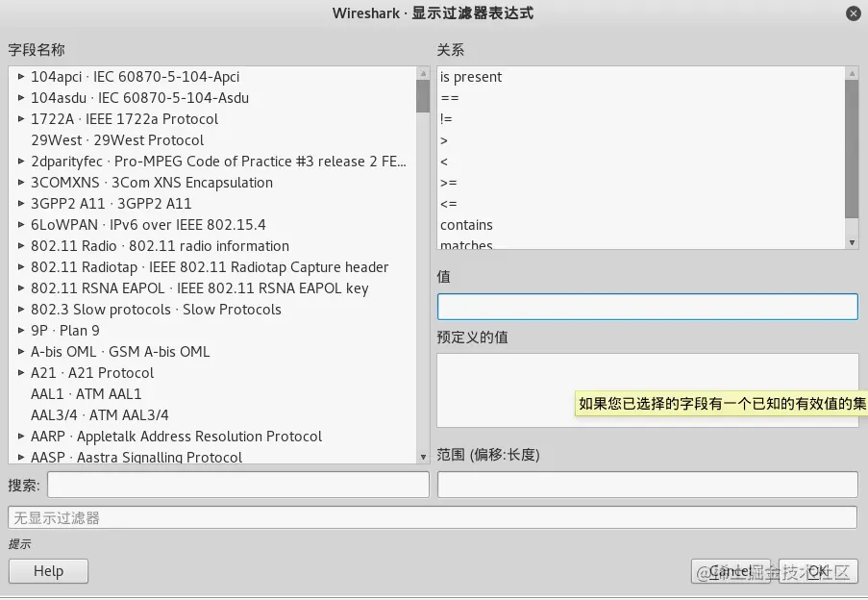Choose the 'is present' relation
The image size is (868, 600).
pyautogui.click(x=640, y=76)
